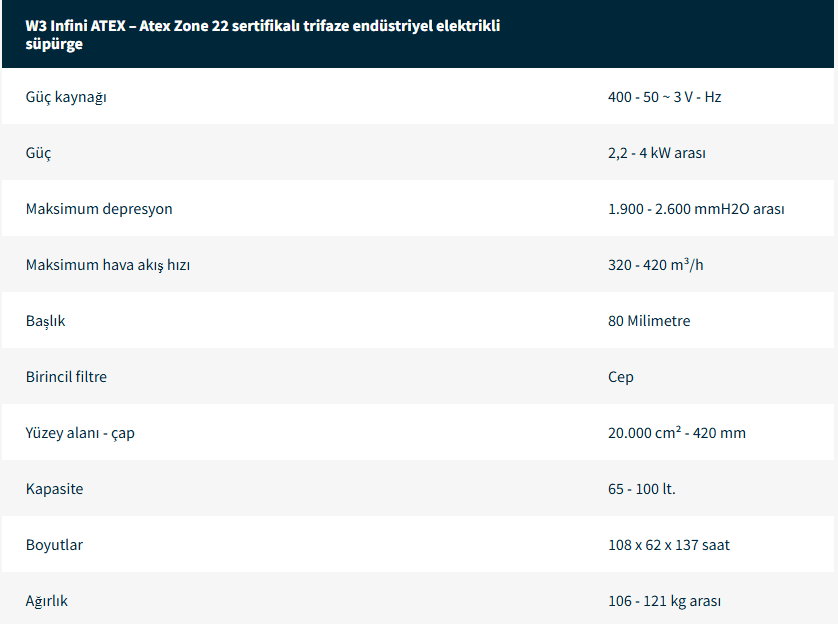
Task: Select the 'Kapasite' row label
Action: point(54,489)
